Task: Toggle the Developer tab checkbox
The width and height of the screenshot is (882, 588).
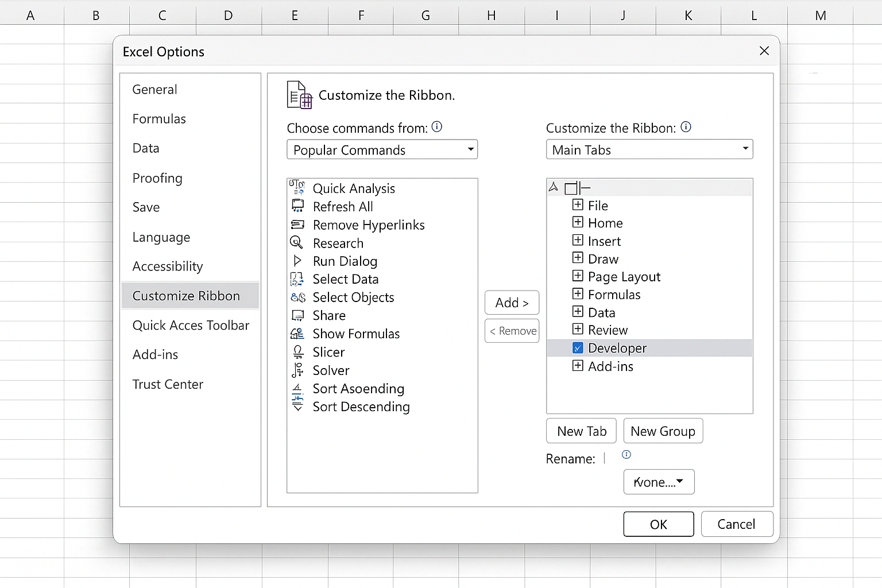Action: click(578, 348)
